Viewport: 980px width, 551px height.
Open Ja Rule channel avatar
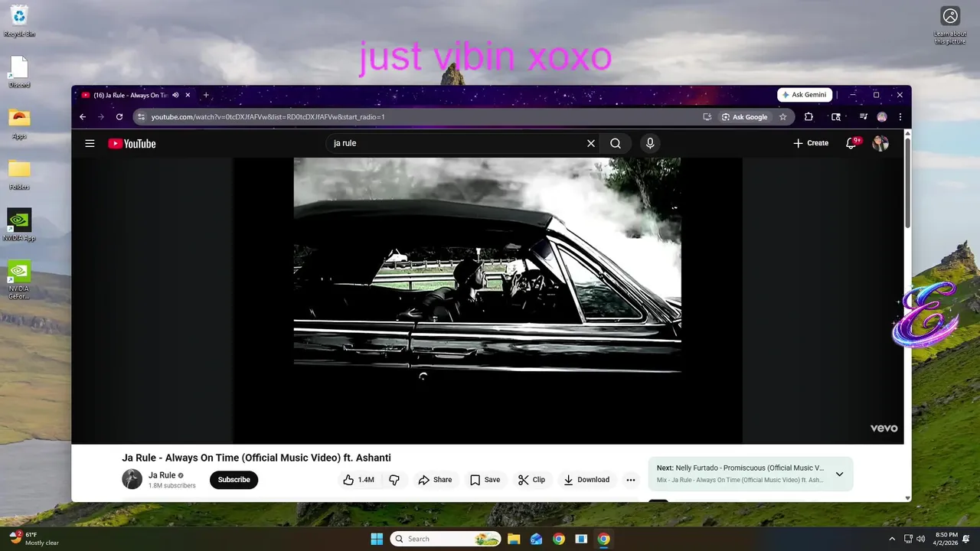point(132,479)
